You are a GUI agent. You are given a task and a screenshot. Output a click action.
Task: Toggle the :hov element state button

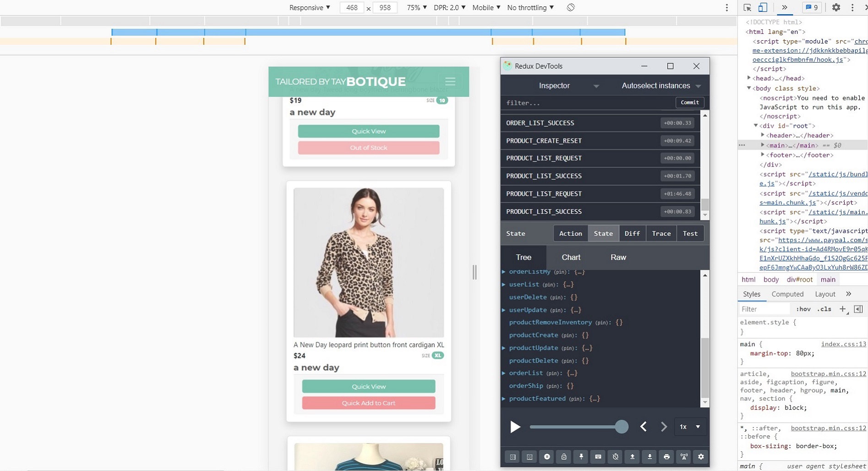tap(803, 309)
